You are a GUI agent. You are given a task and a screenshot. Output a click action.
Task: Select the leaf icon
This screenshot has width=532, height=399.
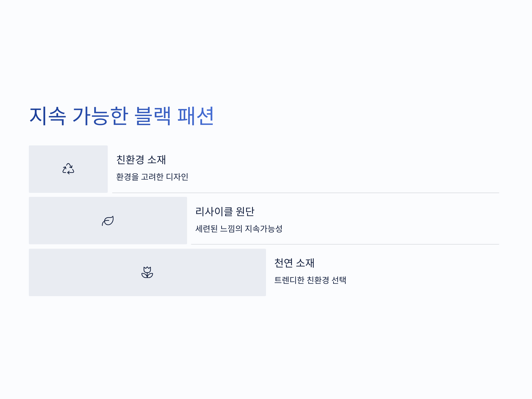(108, 221)
